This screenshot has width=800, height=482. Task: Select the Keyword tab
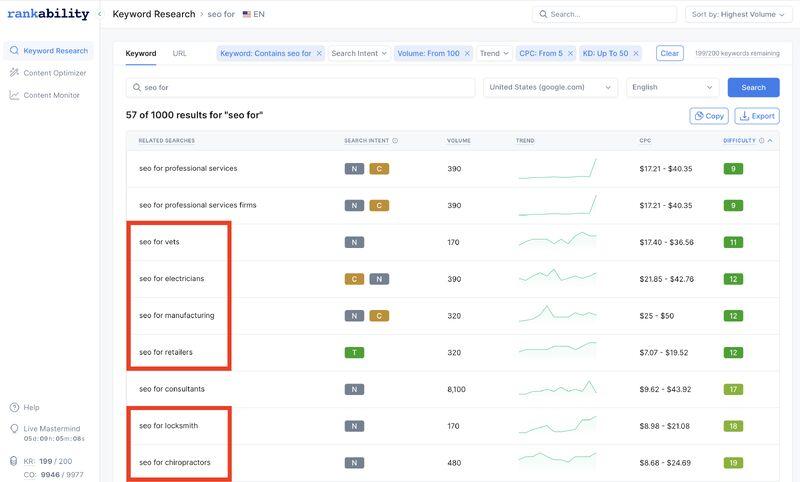click(x=141, y=53)
